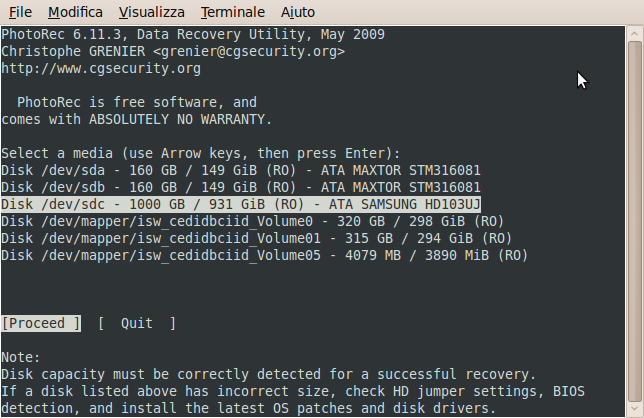Click the Note: heading text

(21, 357)
